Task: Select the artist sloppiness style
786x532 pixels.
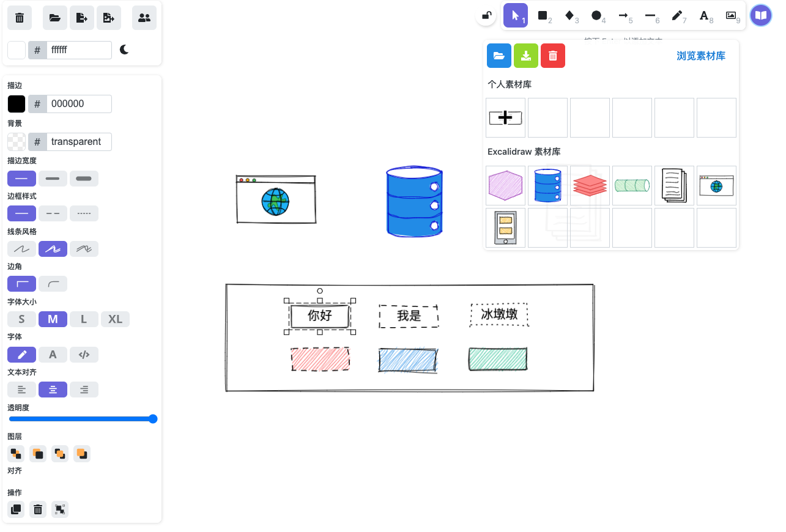Action: tap(53, 249)
